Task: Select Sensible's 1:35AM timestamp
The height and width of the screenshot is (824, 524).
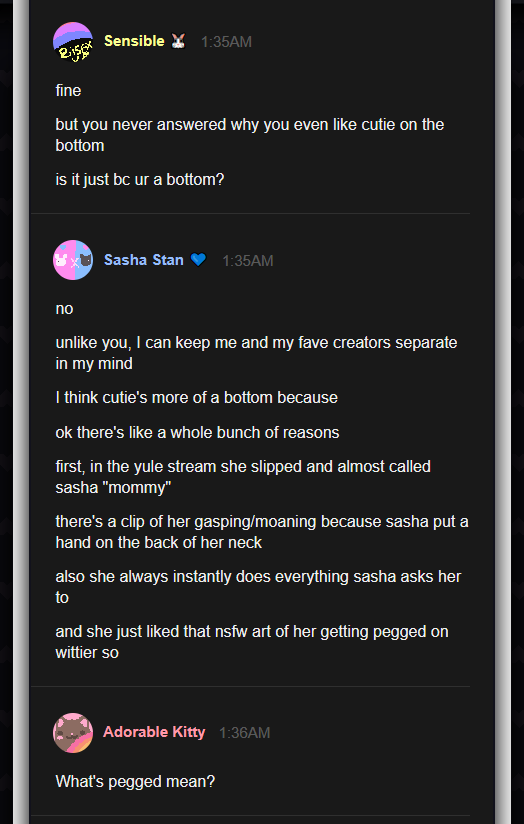Action: point(226,42)
